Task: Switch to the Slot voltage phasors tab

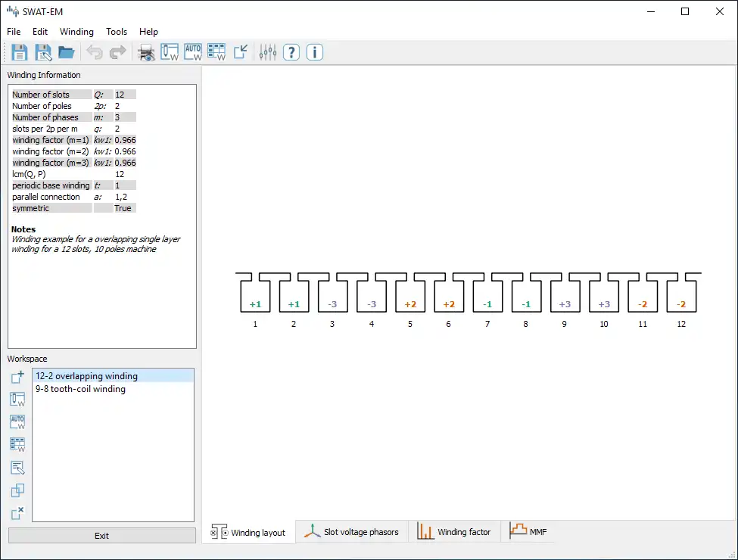Action: coord(352,532)
